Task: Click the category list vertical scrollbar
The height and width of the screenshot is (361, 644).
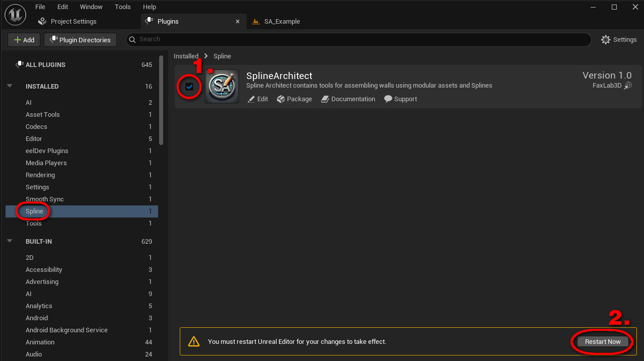Action: tap(161, 101)
